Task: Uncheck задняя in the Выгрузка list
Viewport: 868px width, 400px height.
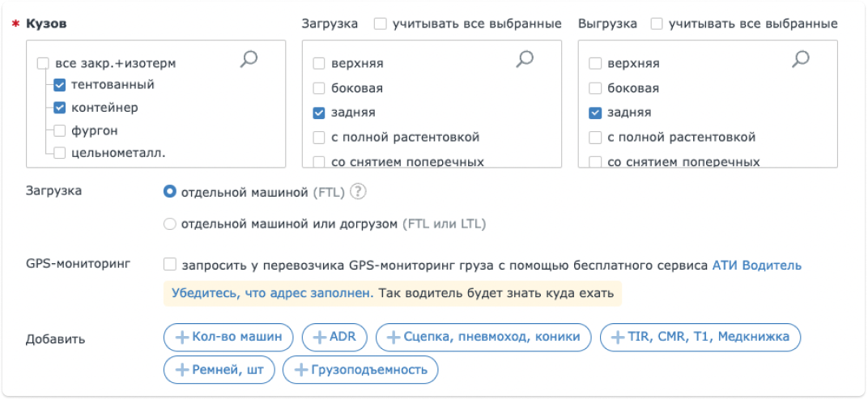Action: (x=595, y=113)
